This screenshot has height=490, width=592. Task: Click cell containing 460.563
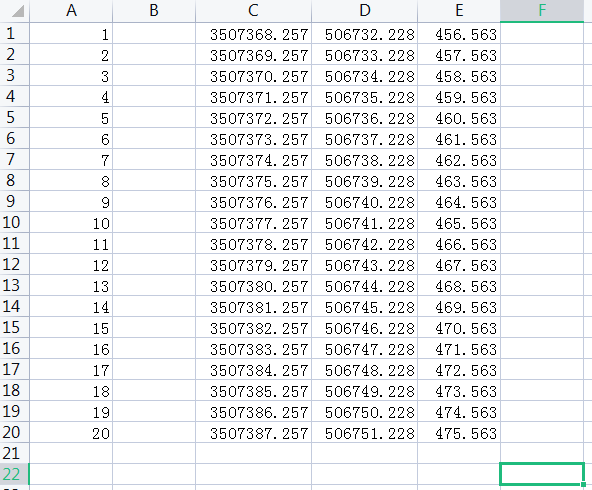tap(459, 117)
